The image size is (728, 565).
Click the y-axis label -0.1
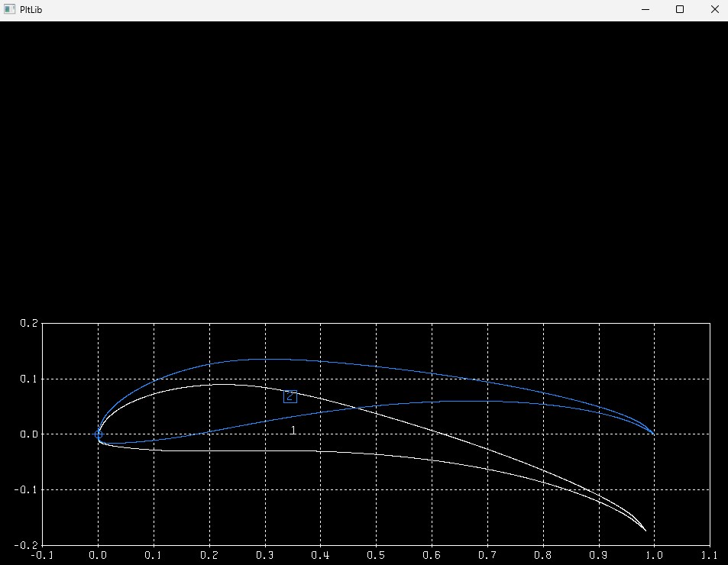26,490
